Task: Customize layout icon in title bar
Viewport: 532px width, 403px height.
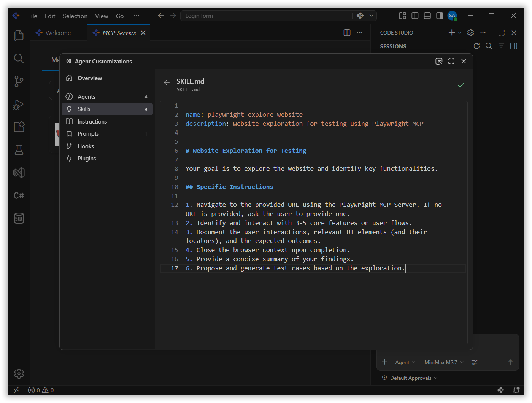Action: [402, 16]
